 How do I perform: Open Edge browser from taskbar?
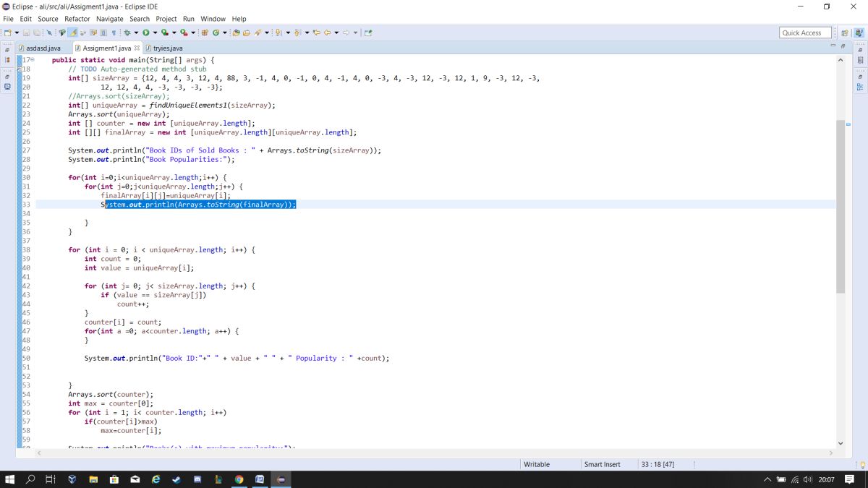point(156,479)
